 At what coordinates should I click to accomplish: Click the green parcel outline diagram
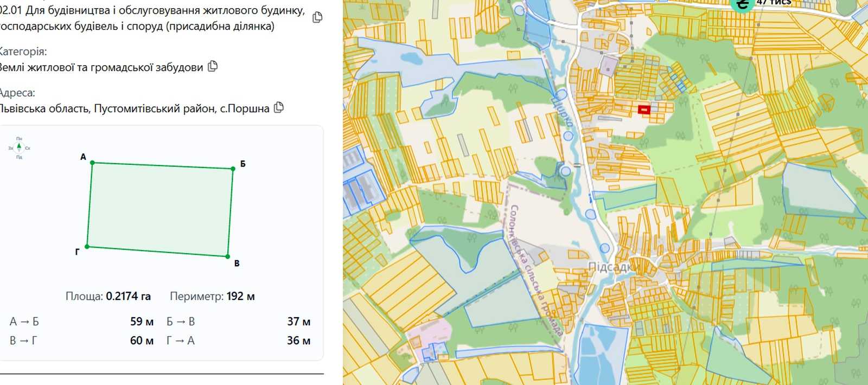[x=160, y=209]
